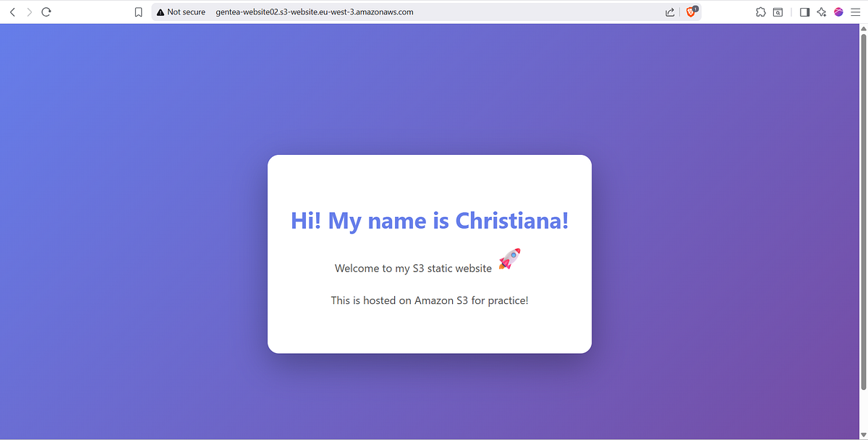This screenshot has width=868, height=440.
Task: Open Leo AI assistant
Action: (822, 12)
